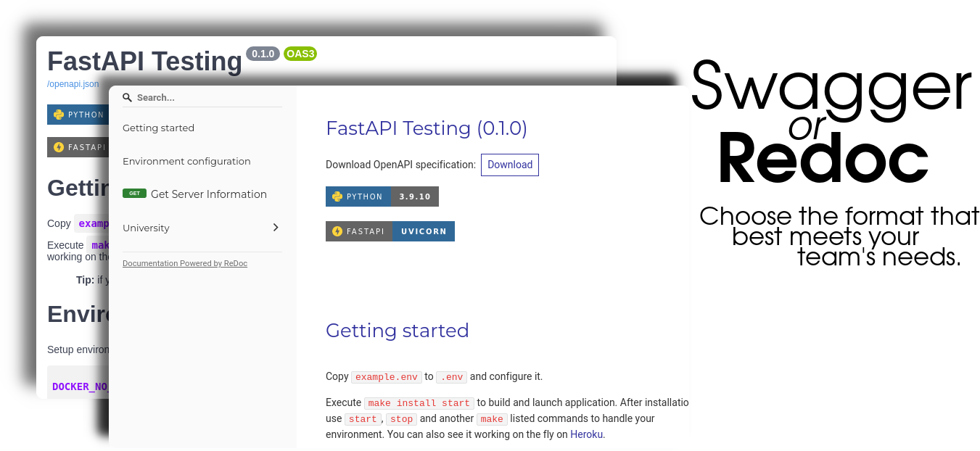Viewport: 980px width, 451px height.
Task: Click the FastAPI Testing (0.1.0) ReDoc heading
Action: [427, 128]
